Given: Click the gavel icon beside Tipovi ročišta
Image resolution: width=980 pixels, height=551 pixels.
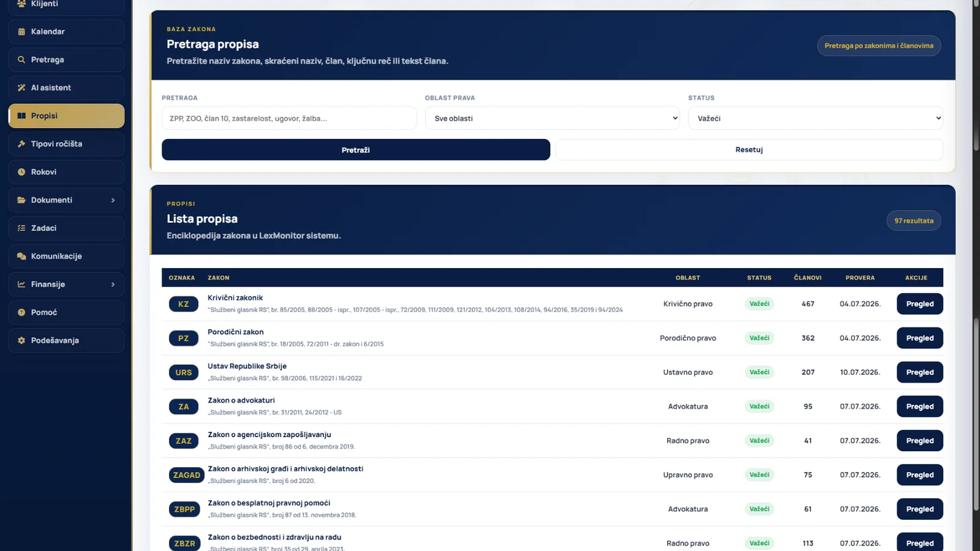Looking at the screenshot, I should point(21,144).
